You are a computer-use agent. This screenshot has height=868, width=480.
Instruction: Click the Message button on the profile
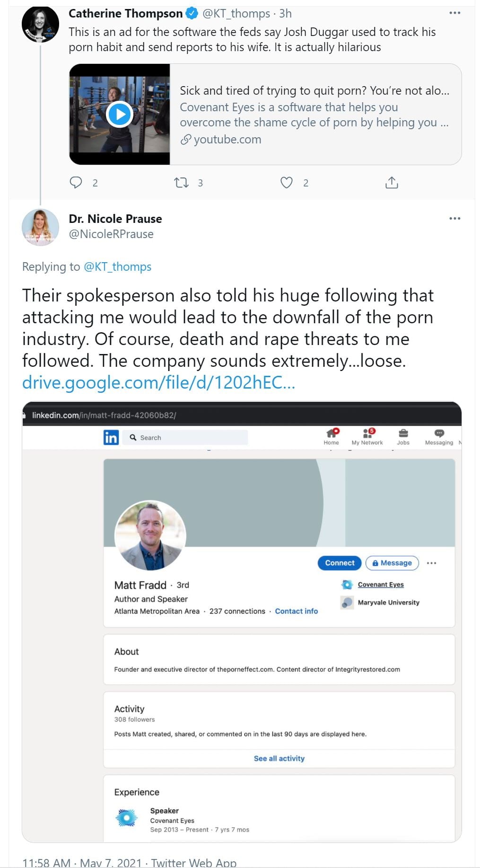pyautogui.click(x=392, y=563)
